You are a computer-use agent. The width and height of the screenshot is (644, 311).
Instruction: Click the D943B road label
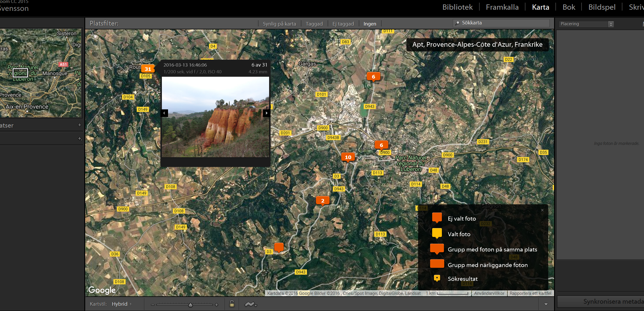(x=333, y=138)
